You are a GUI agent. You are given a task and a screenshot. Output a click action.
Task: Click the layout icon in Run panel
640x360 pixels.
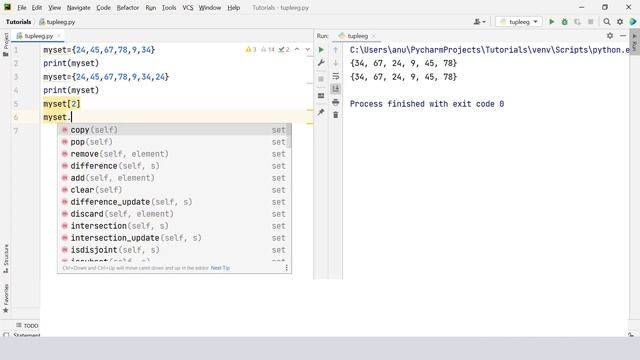[321, 96]
